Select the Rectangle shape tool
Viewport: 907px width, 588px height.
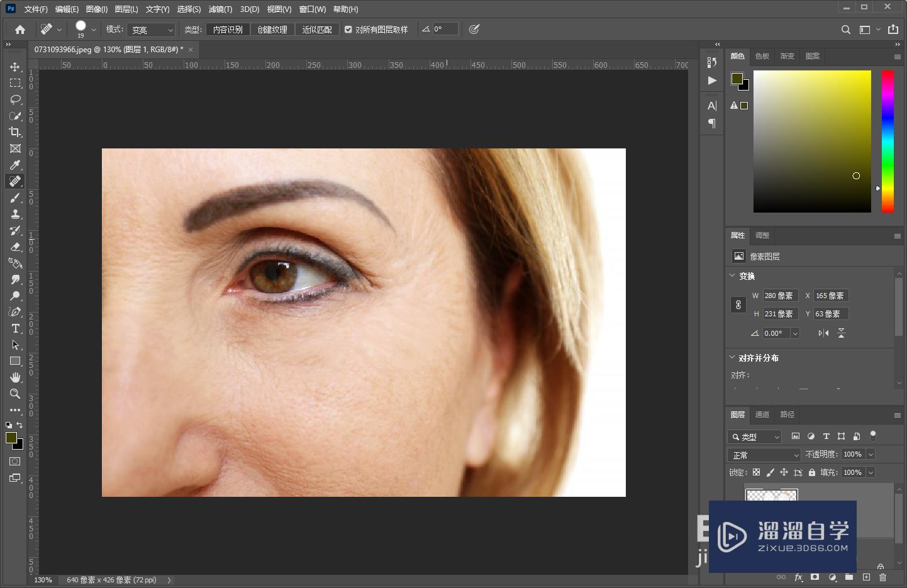pyautogui.click(x=15, y=361)
